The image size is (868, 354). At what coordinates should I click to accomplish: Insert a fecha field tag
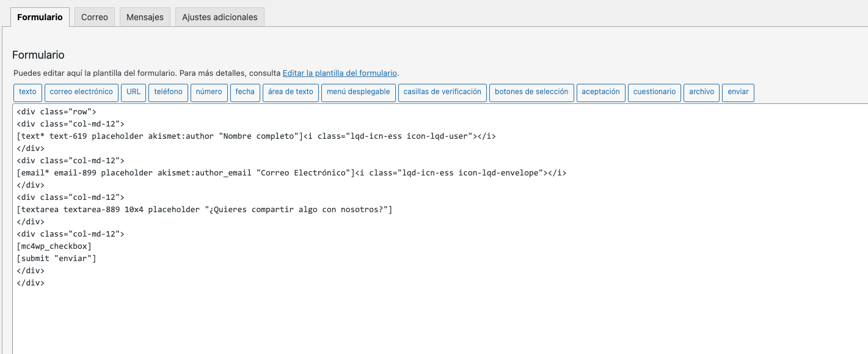click(245, 92)
